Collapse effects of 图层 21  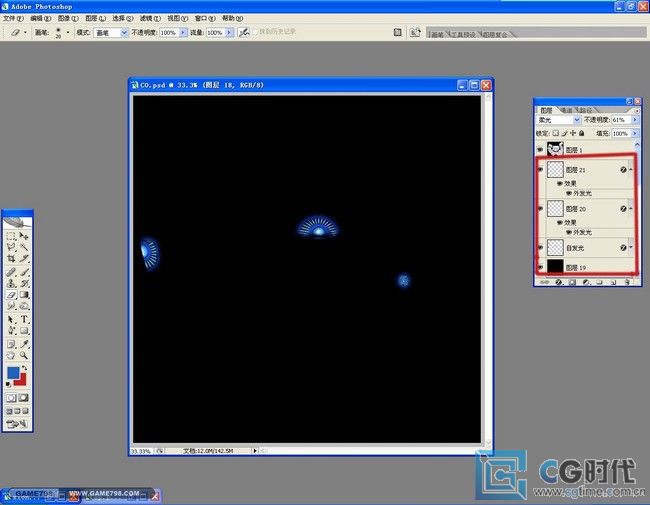pos(631,170)
